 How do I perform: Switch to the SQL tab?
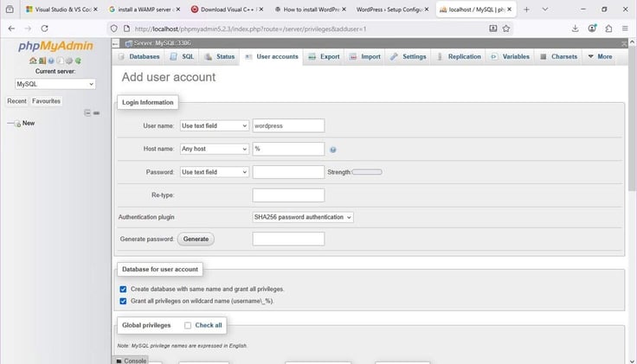182,57
